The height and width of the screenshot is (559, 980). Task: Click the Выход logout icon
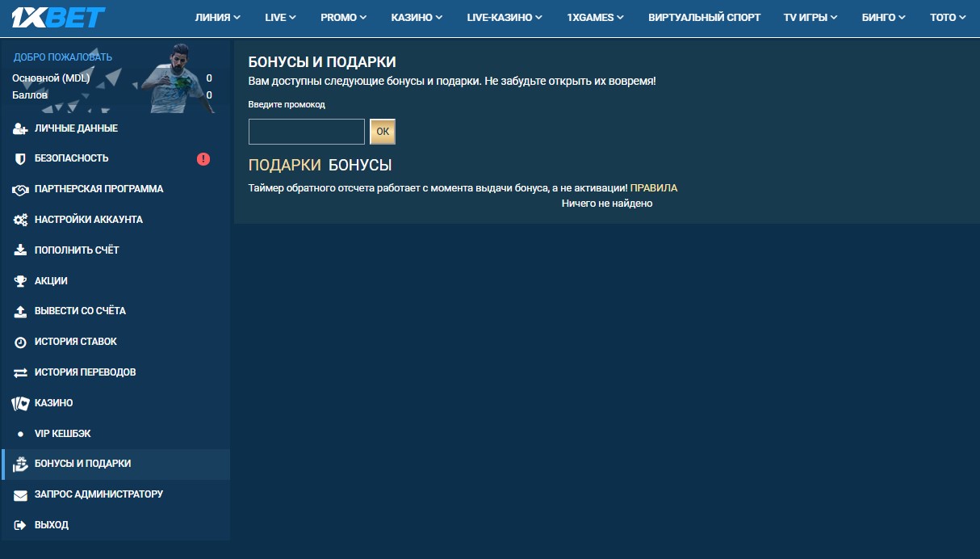coord(20,525)
